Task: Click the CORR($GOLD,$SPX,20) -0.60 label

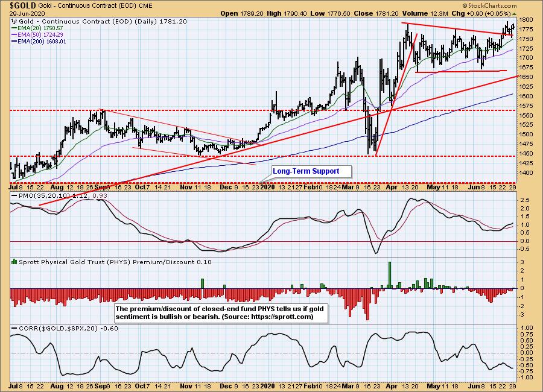Action: point(69,328)
